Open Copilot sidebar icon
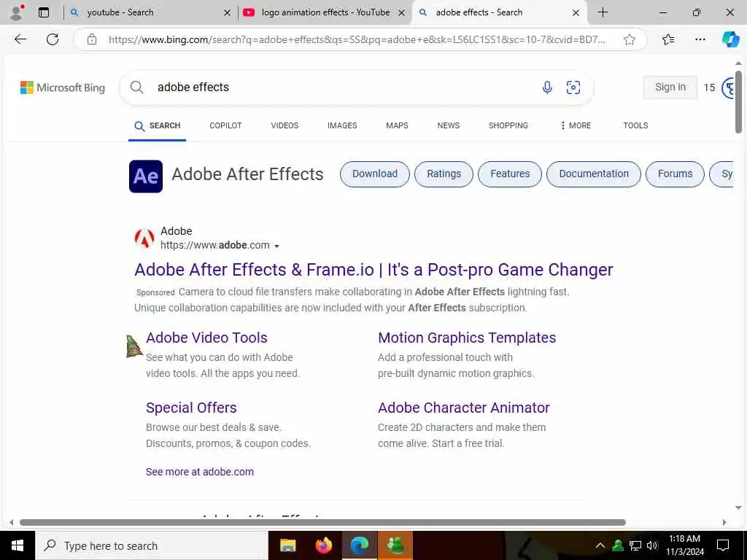 coord(730,39)
